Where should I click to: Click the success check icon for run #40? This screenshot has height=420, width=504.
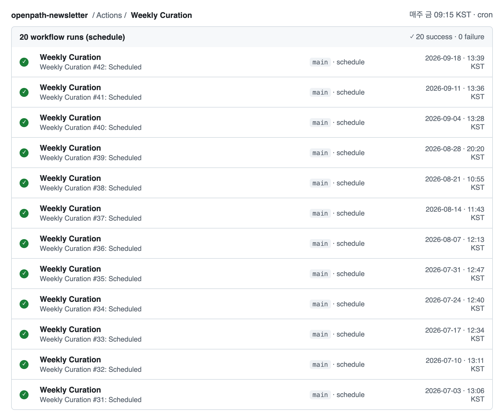[x=24, y=123]
